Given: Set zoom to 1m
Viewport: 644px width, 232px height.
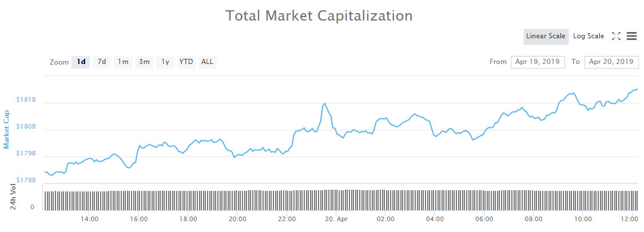Looking at the screenshot, I should (x=123, y=62).
